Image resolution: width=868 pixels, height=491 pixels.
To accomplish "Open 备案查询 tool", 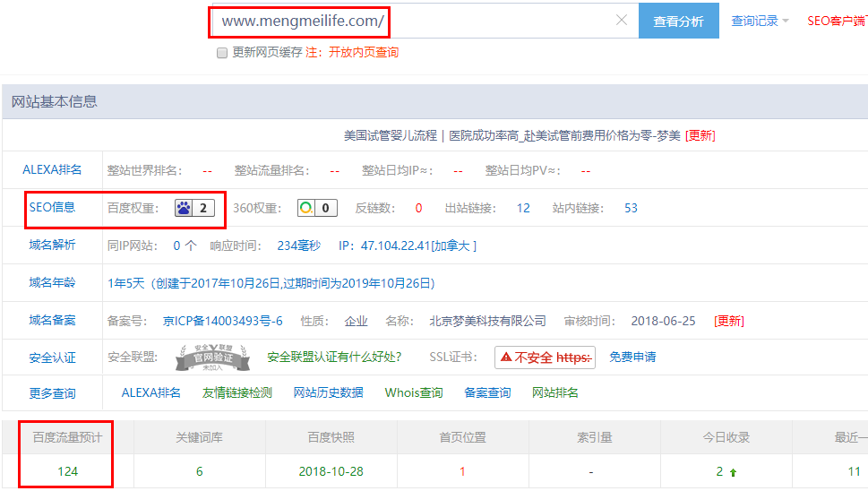I will 487,393.
